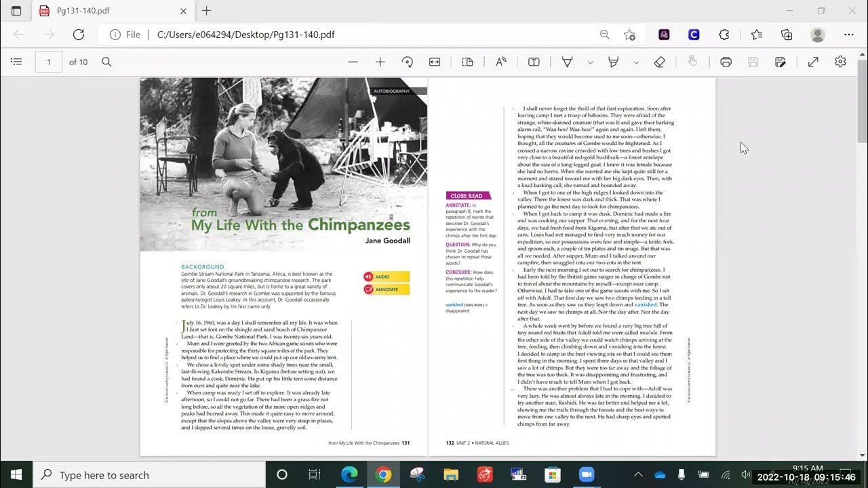Open Zoom from taskbar
This screenshot has width=868, height=488.
[x=587, y=474]
